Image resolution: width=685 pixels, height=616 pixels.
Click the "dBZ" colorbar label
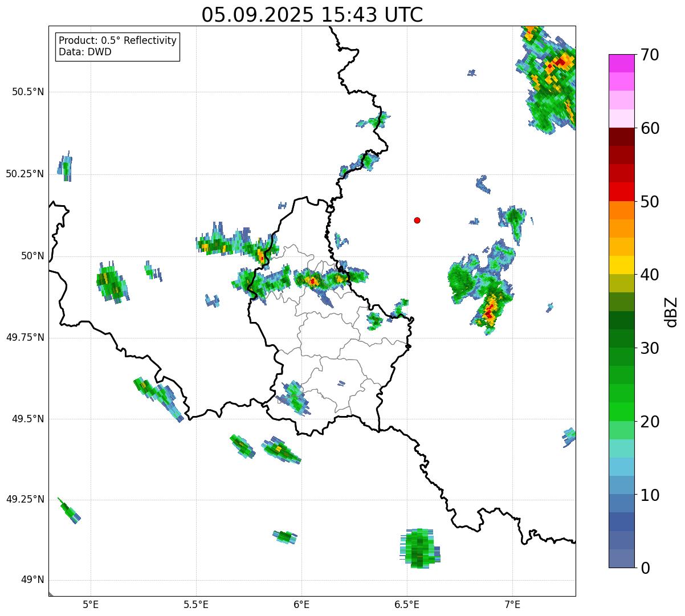coord(671,311)
